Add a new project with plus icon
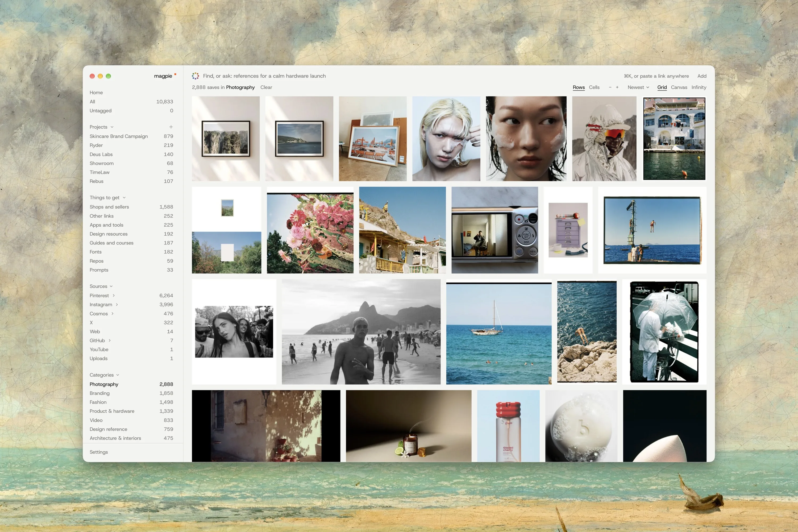Viewport: 798px width, 532px height. (171, 127)
